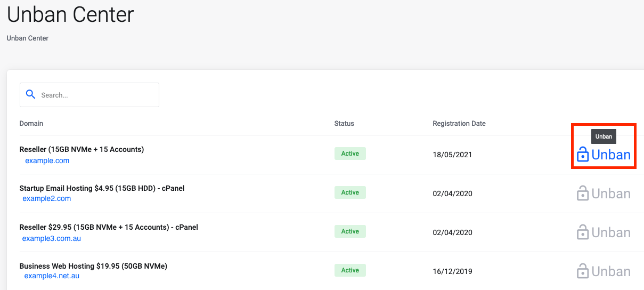The width and height of the screenshot is (644, 290).
Task: Click Unban text for Startup Email Hosting row
Action: point(611,194)
